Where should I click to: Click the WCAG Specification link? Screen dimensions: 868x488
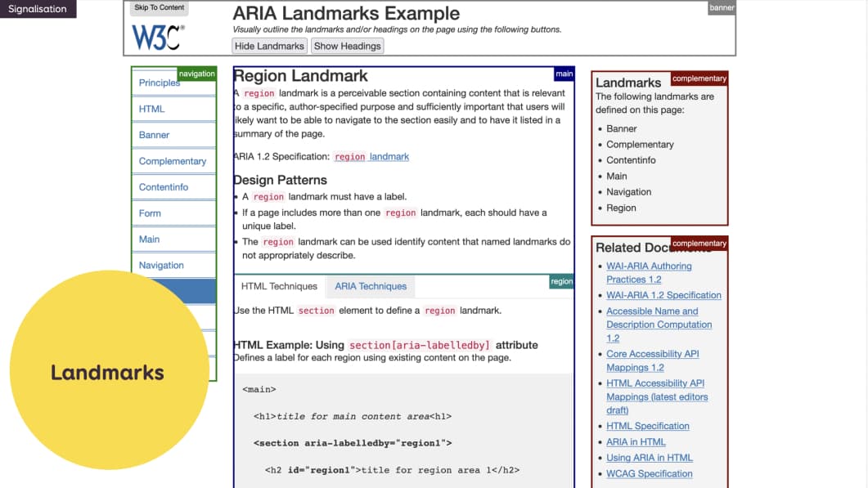tap(649, 473)
